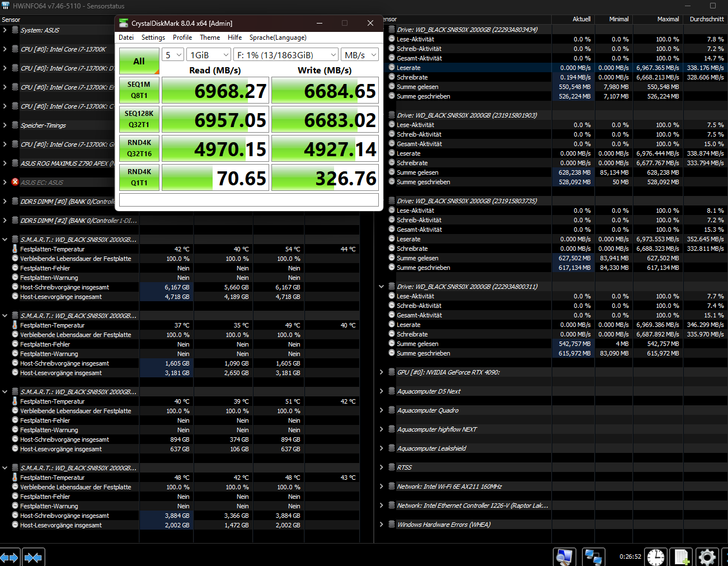This screenshot has height=566, width=728.
Task: Select the Schreibrate row showing 6,668.213 MB/s maximum
Action: coord(556,77)
